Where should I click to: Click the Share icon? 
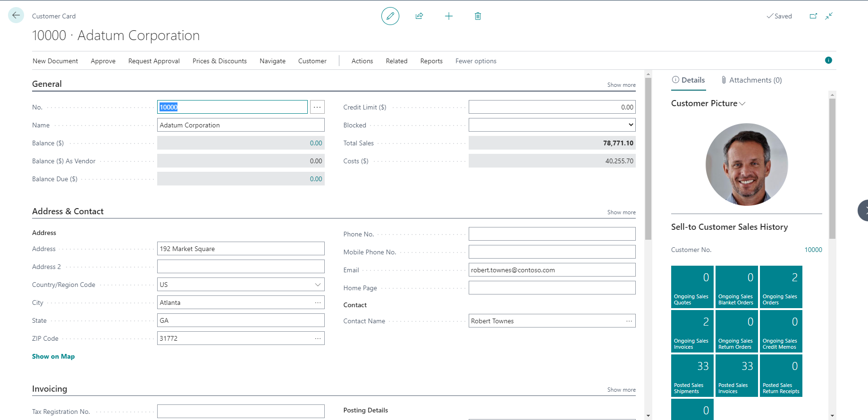[x=419, y=16]
